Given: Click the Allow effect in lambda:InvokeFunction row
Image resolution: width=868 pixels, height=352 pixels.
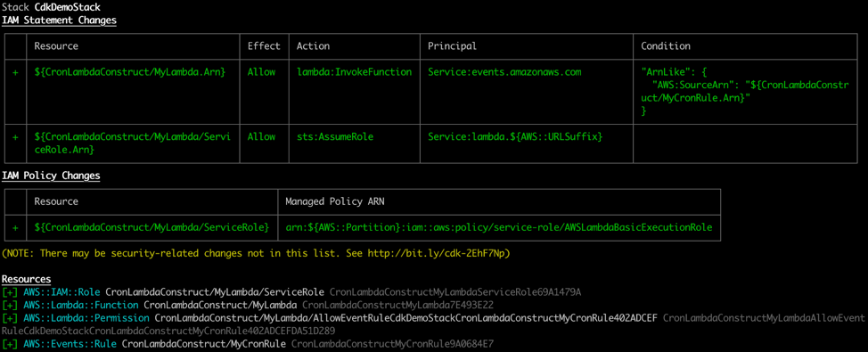Looking at the screenshot, I should (x=261, y=72).
